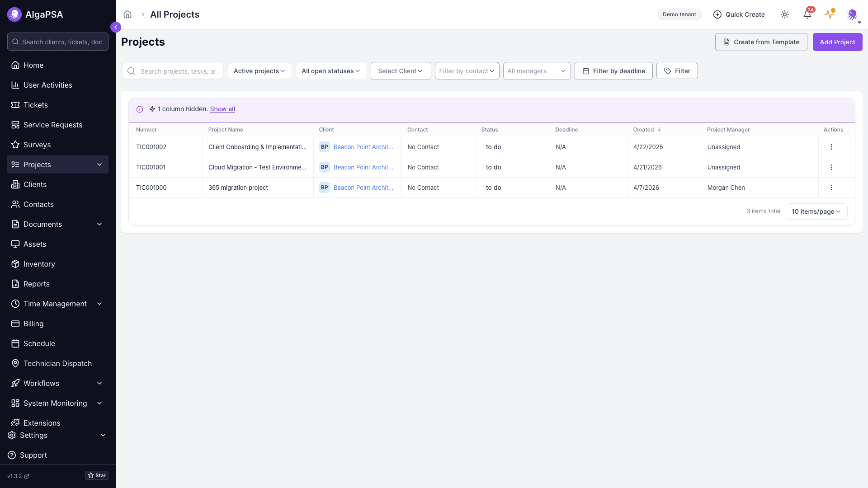Focus the Search projects input field
Viewport: 868px width, 488px height.
(173, 71)
